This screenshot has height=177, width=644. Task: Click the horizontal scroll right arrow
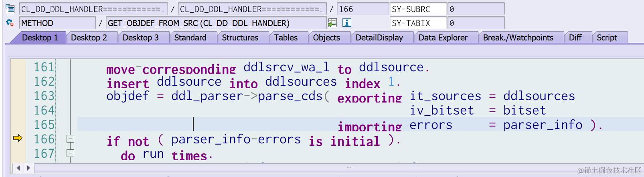(x=28, y=168)
